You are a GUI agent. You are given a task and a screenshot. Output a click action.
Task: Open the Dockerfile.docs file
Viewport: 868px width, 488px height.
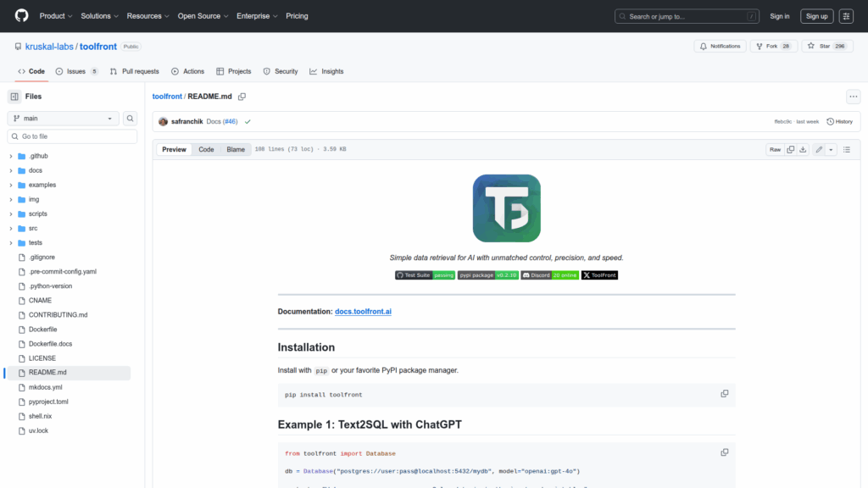click(50, 344)
